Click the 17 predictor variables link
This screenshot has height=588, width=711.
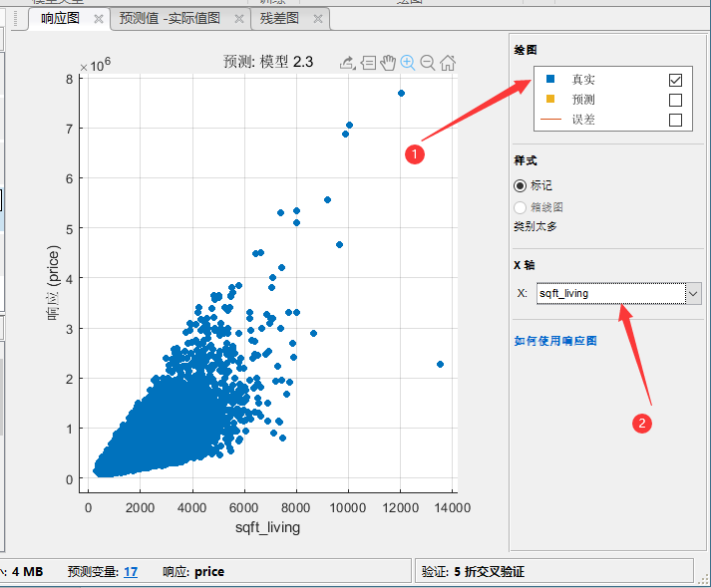pos(131,572)
